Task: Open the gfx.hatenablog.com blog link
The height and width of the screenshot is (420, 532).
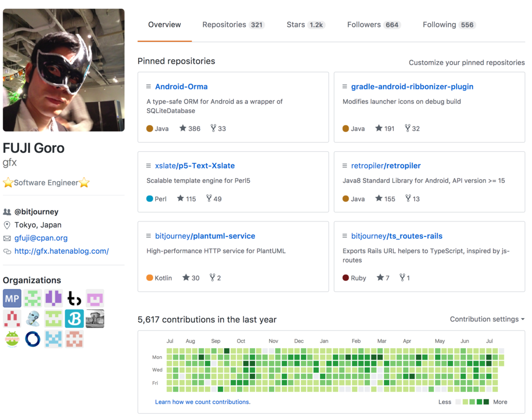Action: pos(61,251)
